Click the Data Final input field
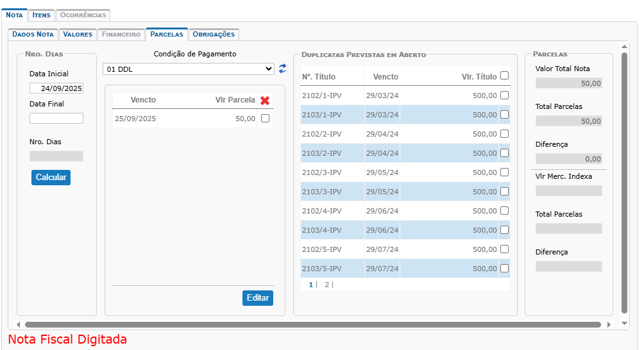This screenshot has width=644, height=350. coord(56,119)
